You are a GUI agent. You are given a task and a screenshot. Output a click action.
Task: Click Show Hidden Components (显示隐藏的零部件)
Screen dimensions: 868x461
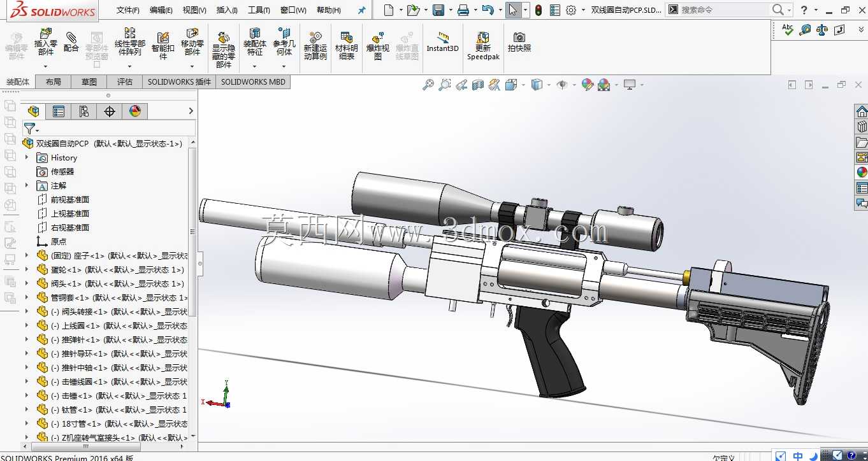point(224,49)
